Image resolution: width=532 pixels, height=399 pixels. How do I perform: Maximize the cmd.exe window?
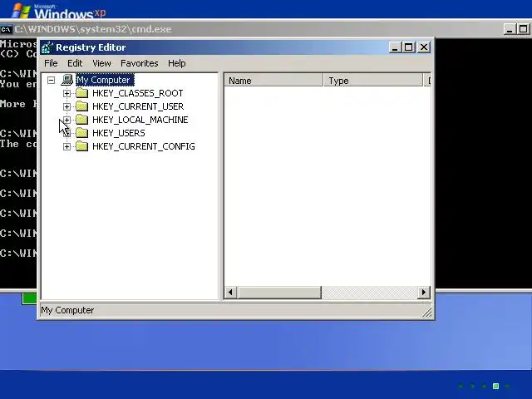tap(523, 29)
